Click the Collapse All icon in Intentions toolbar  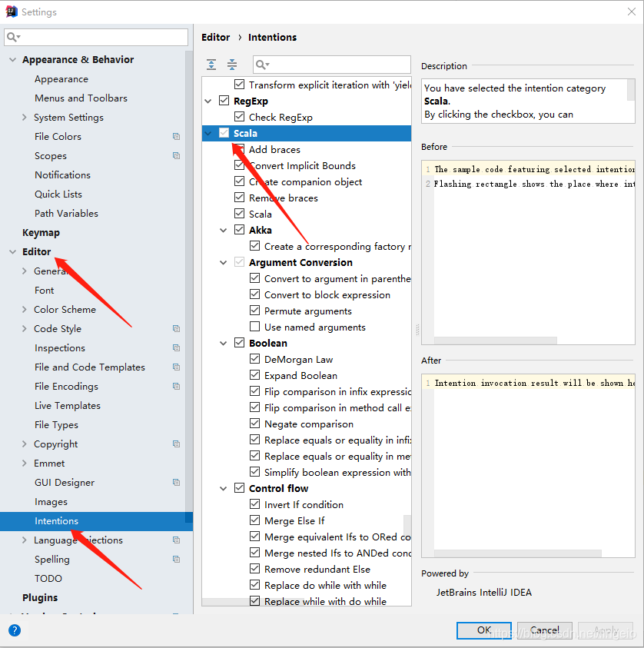(232, 65)
